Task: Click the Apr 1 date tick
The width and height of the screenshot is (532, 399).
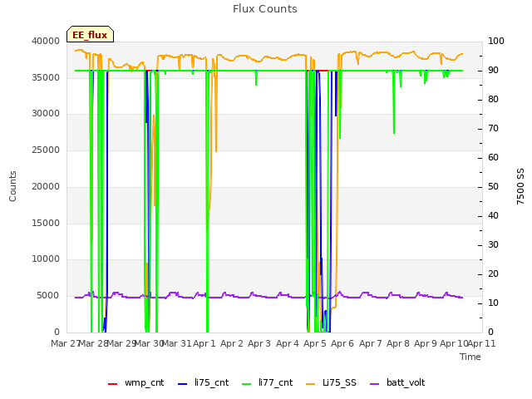Action: [204, 343]
